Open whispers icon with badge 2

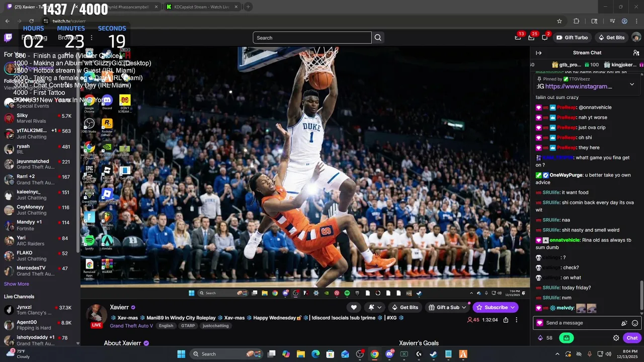[545, 38]
